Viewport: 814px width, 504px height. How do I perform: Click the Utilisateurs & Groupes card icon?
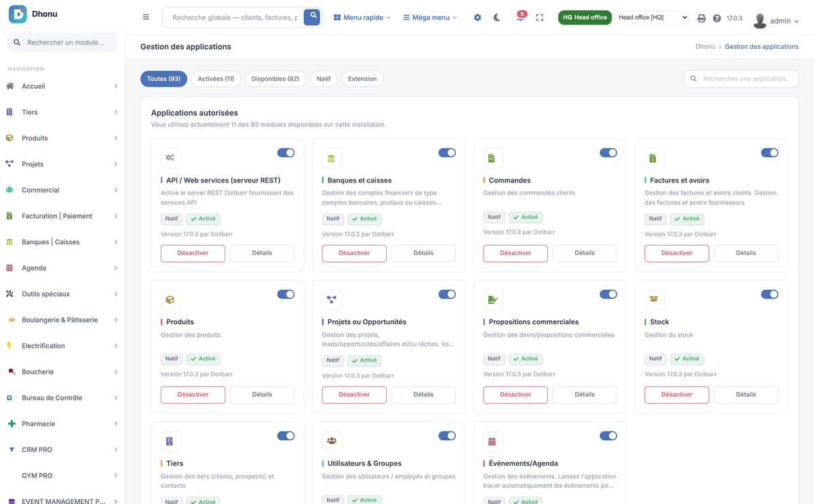pos(332,441)
